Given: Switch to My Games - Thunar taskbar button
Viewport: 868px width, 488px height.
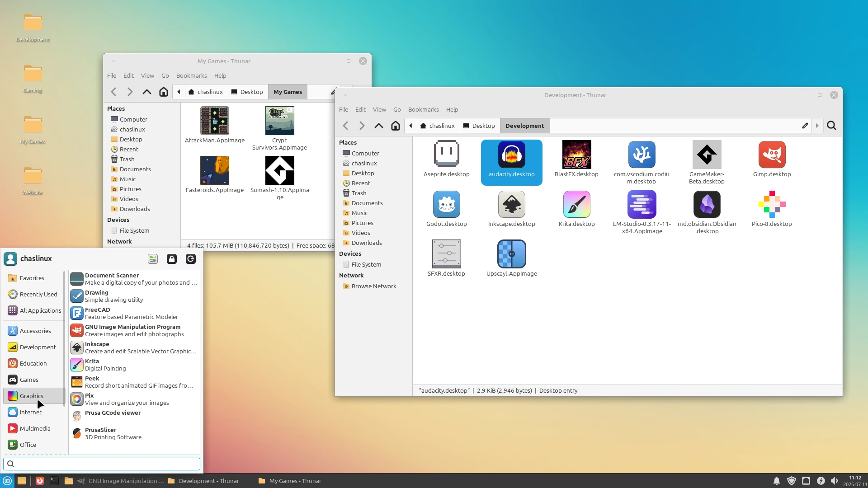Looking at the screenshot, I should [x=290, y=481].
